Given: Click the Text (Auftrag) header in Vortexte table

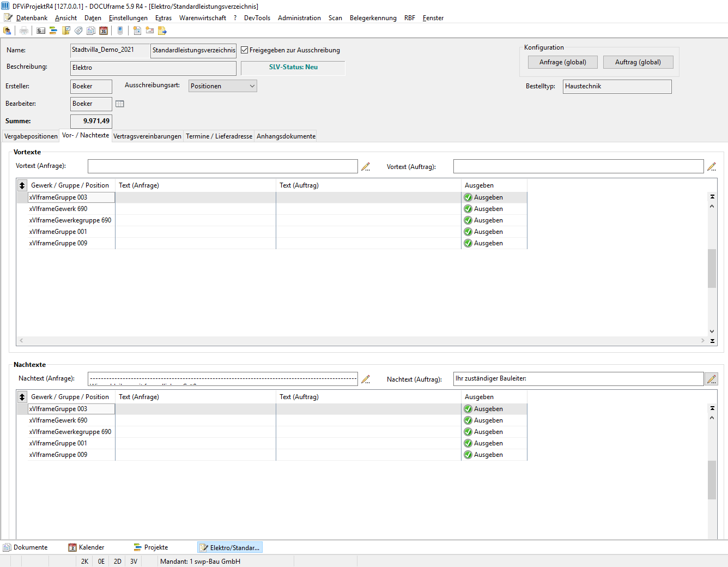Looking at the screenshot, I should coord(299,185).
